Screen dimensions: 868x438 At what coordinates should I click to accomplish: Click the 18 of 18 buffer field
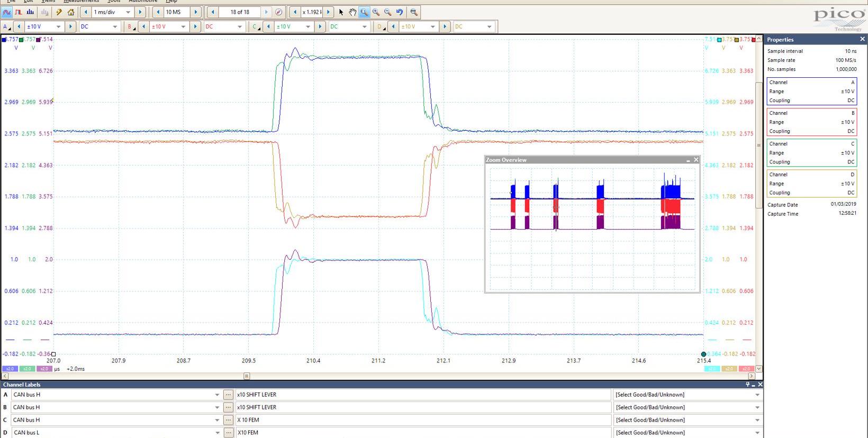pyautogui.click(x=240, y=12)
